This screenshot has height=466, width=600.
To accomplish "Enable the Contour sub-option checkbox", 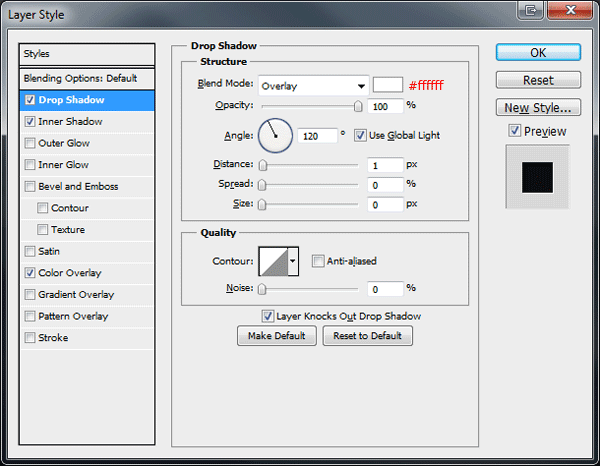I will [x=42, y=208].
